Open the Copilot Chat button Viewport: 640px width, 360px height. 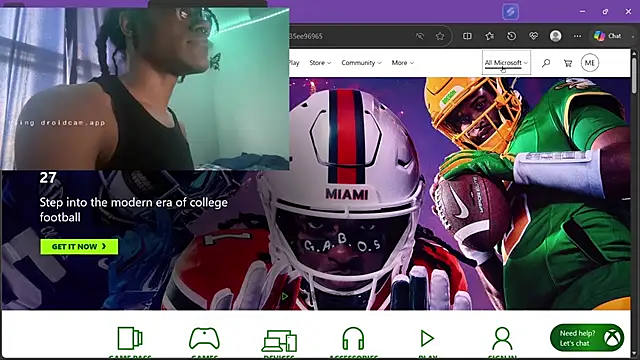click(x=608, y=36)
